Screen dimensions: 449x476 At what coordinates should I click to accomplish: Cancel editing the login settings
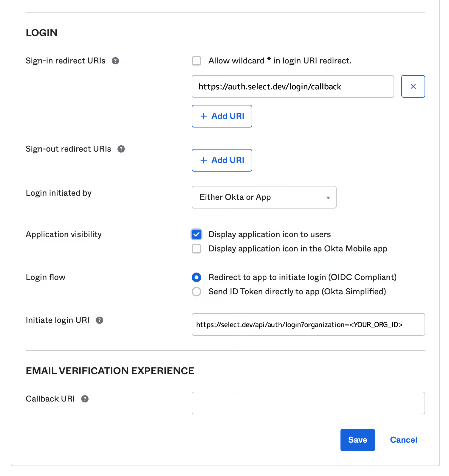pos(403,440)
